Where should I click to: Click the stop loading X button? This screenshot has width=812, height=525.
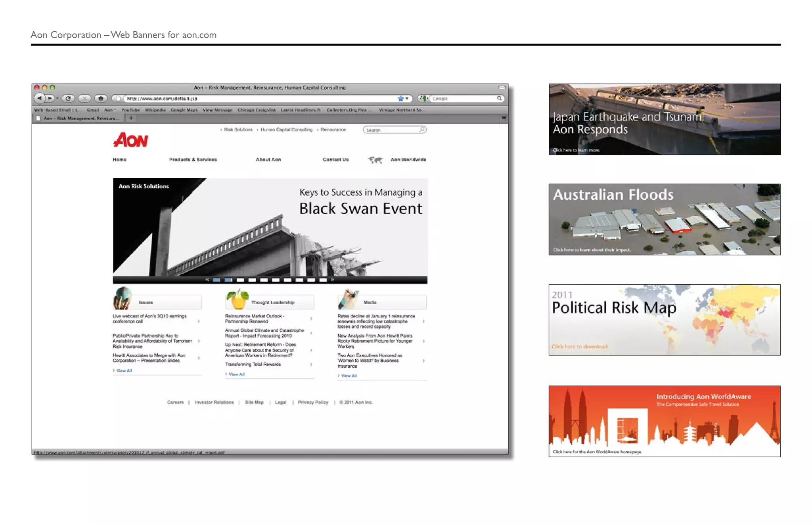point(84,98)
